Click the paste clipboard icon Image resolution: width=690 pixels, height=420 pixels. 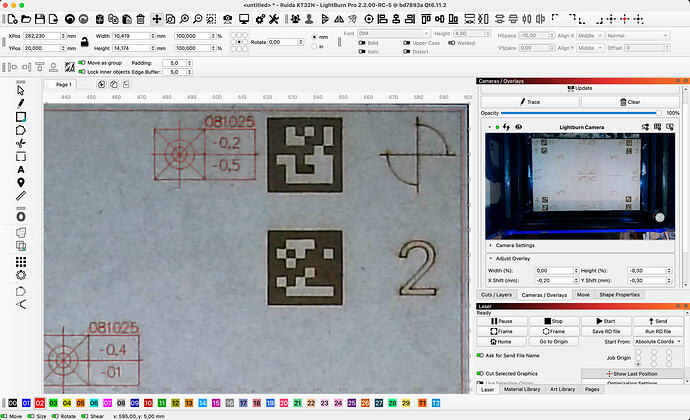pyautogui.click(x=127, y=19)
